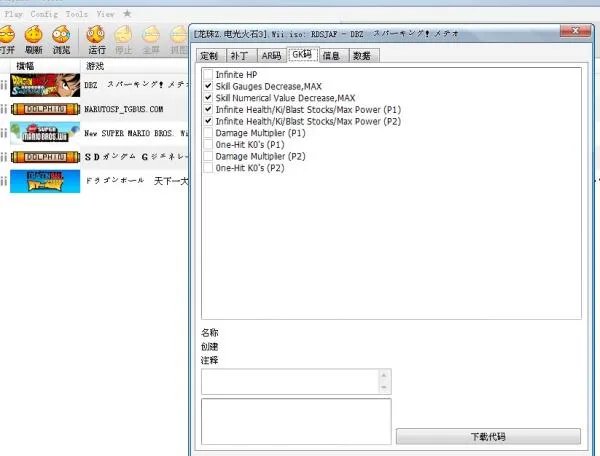Click the 下载代码 download codes button
Image resolution: width=600 pixels, height=456 pixels.
(488, 437)
